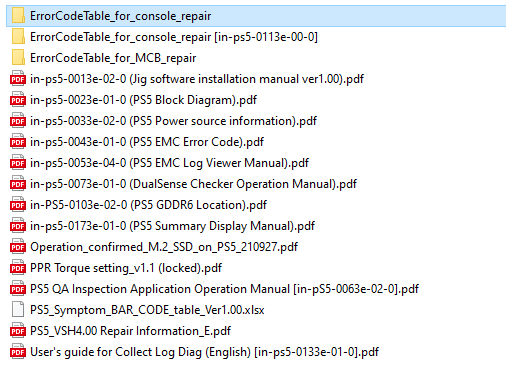The width and height of the screenshot is (506, 378).
Task: Select Operation_confirmed_M.2_SSD_on_PS5_210927.pdf
Action: [164, 247]
